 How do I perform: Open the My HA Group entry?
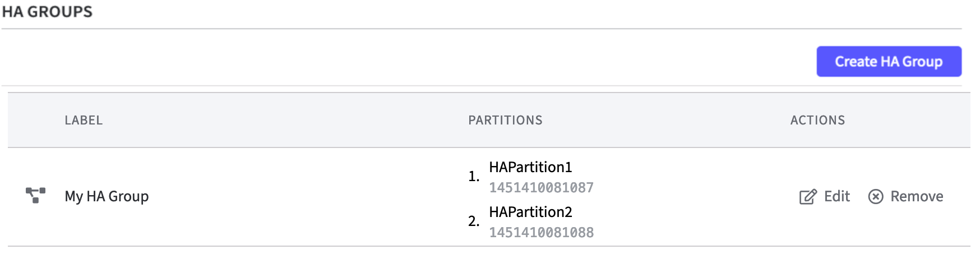(x=107, y=196)
